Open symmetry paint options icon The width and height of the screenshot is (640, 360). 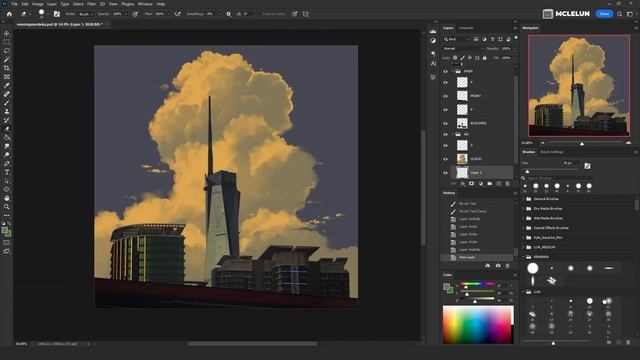tap(306, 14)
